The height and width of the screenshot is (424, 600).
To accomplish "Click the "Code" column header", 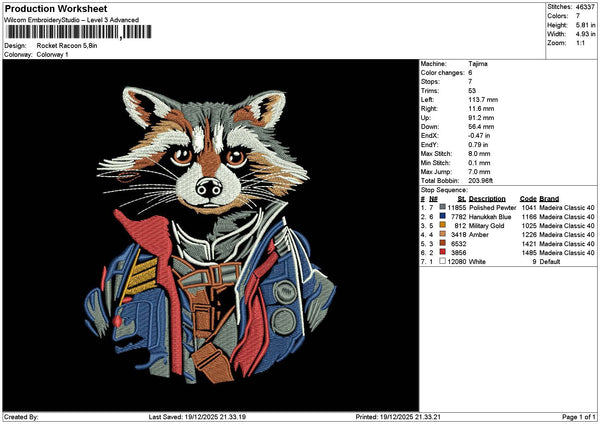I will coord(528,199).
